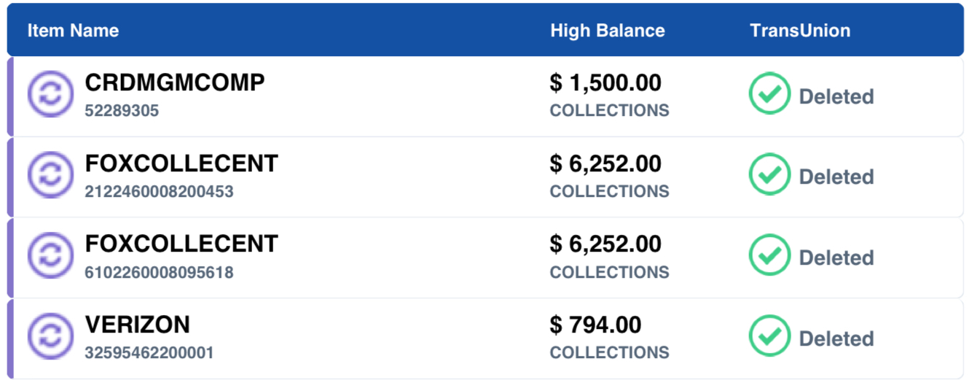The height and width of the screenshot is (380, 980).
Task: Click the green check for FOXCOLLECENT $6,252 ending 0453
Action: pyautogui.click(x=769, y=176)
